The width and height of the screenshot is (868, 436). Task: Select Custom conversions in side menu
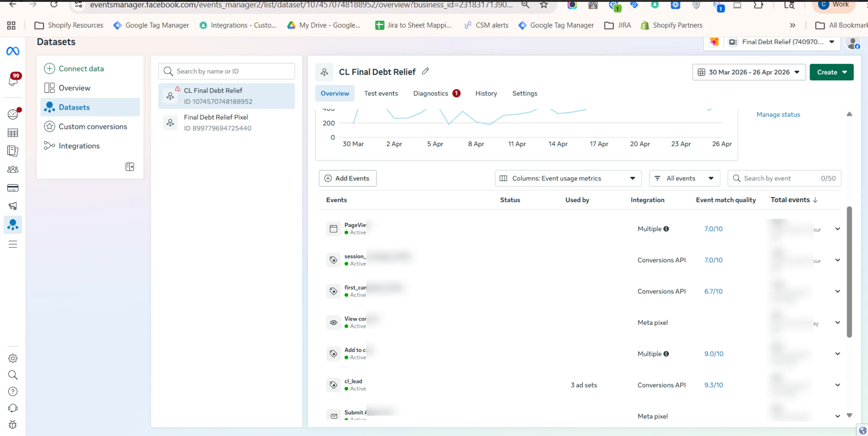(x=90, y=126)
